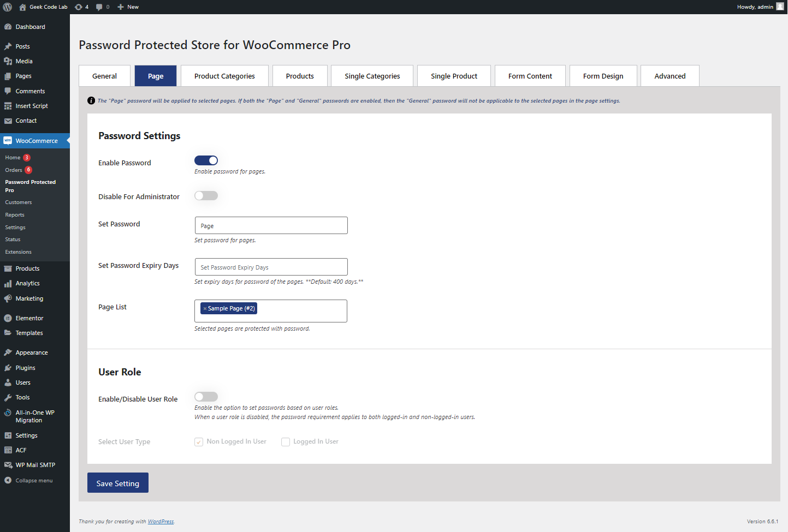Click the Pages icon in sidebar

coord(8,76)
